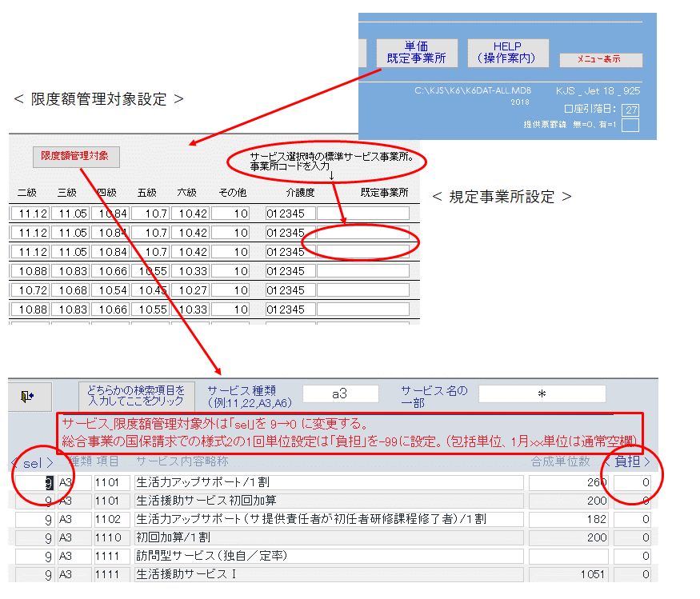Select the 訪問型サービス（独自／定率） name field
Viewport: 700px width, 599px height.
(329, 556)
